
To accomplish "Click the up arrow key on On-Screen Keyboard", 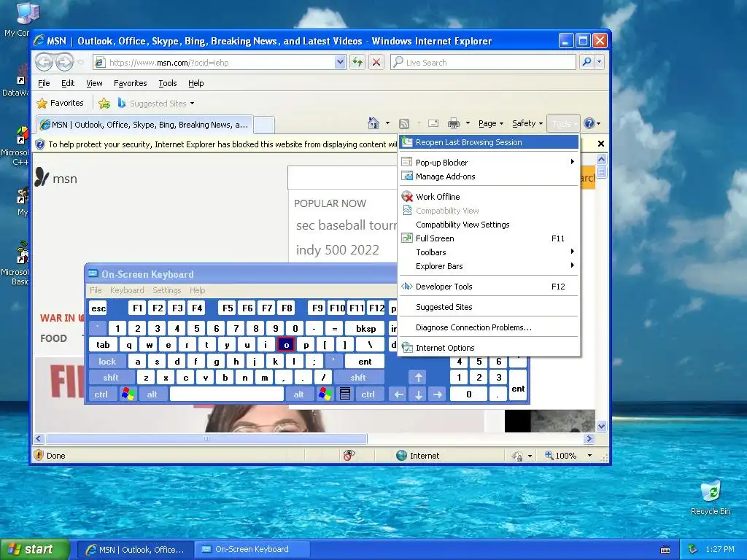I will tap(418, 378).
